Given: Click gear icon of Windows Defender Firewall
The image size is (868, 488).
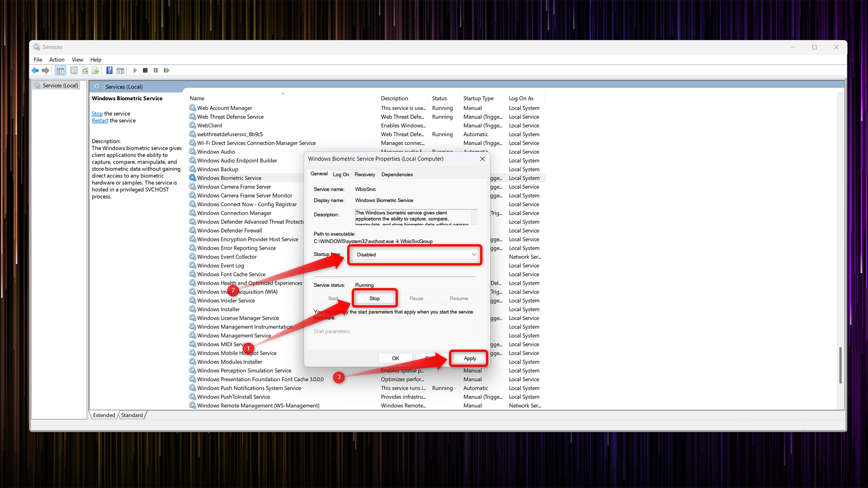Looking at the screenshot, I should click(193, 230).
